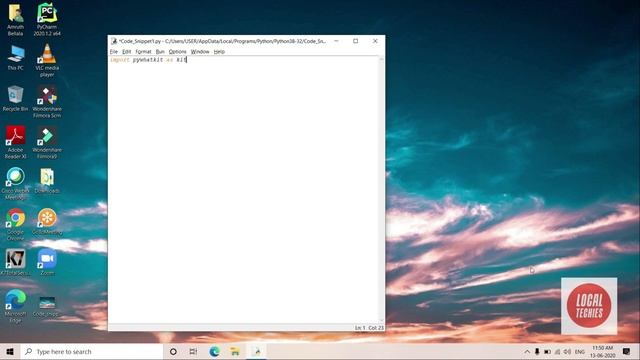
Task: Click the ENG language indicator
Action: pyautogui.click(x=580, y=351)
